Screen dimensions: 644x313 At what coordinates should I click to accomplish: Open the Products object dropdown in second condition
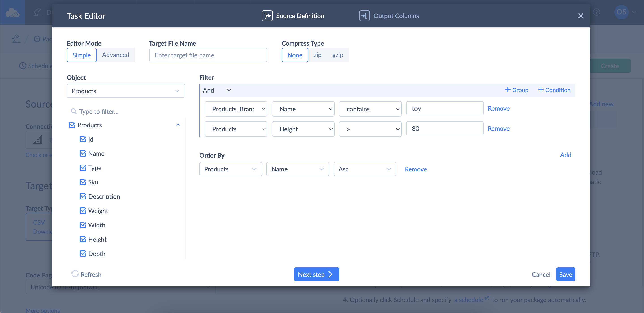[x=236, y=129]
